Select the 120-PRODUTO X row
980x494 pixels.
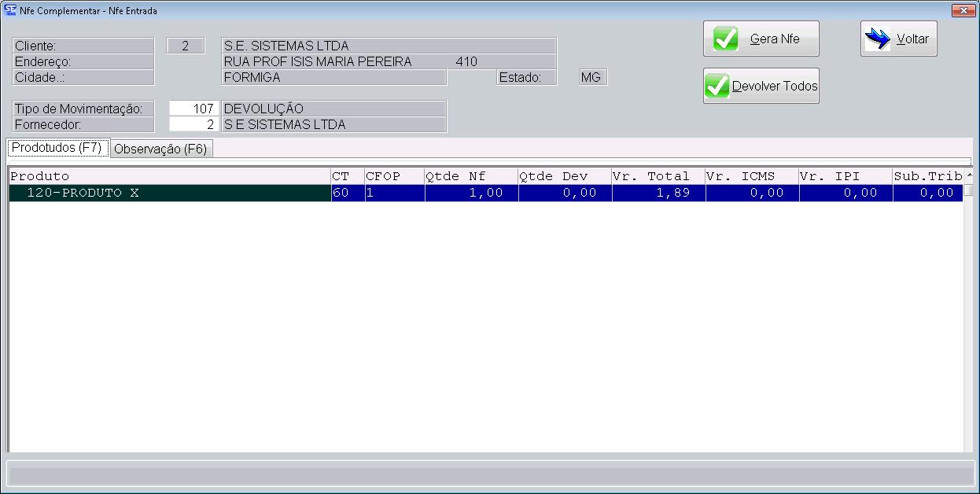tap(170, 193)
